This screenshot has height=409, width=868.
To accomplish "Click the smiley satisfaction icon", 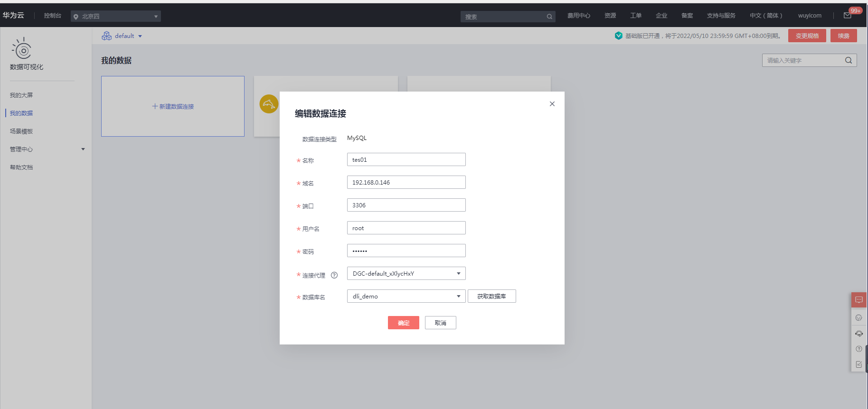I will pyautogui.click(x=859, y=318).
